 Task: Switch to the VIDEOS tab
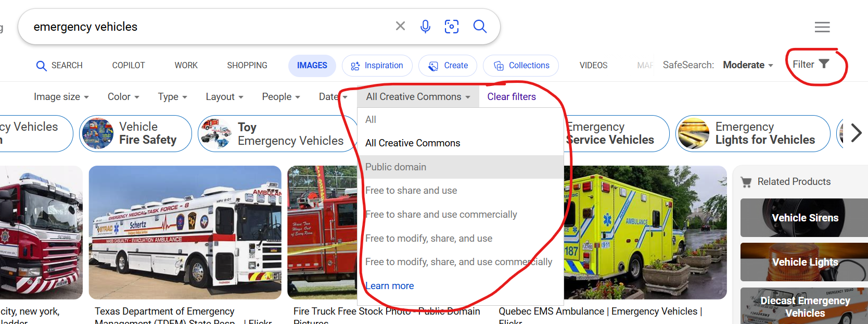tap(593, 66)
